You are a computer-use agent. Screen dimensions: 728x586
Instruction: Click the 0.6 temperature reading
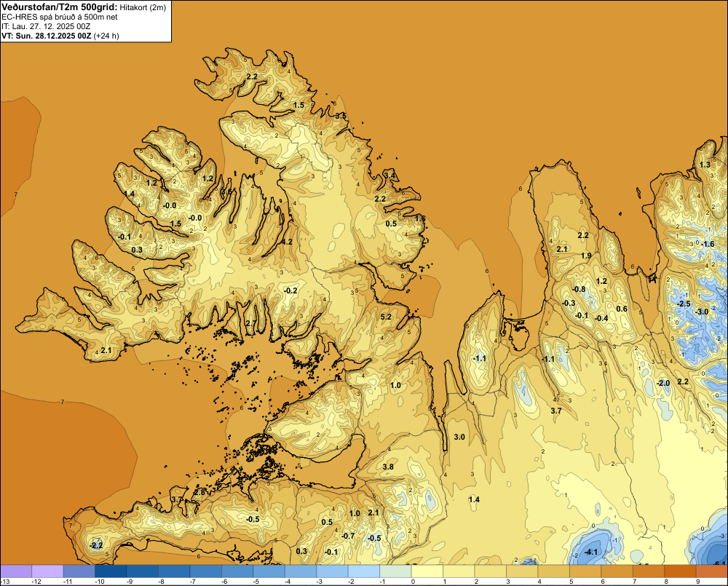pyautogui.click(x=622, y=309)
